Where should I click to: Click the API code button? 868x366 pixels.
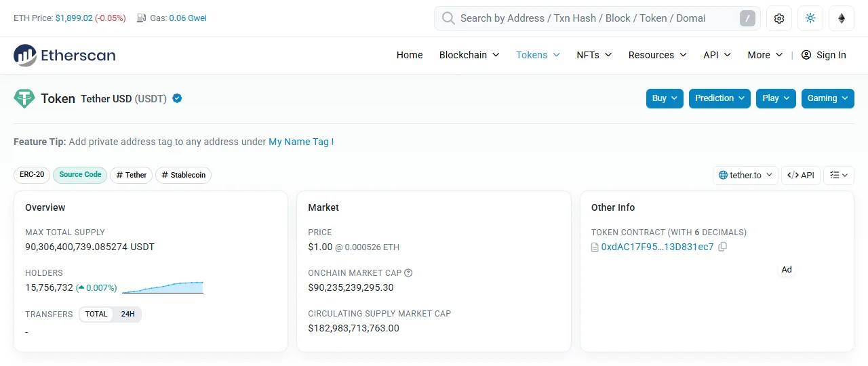coord(800,175)
